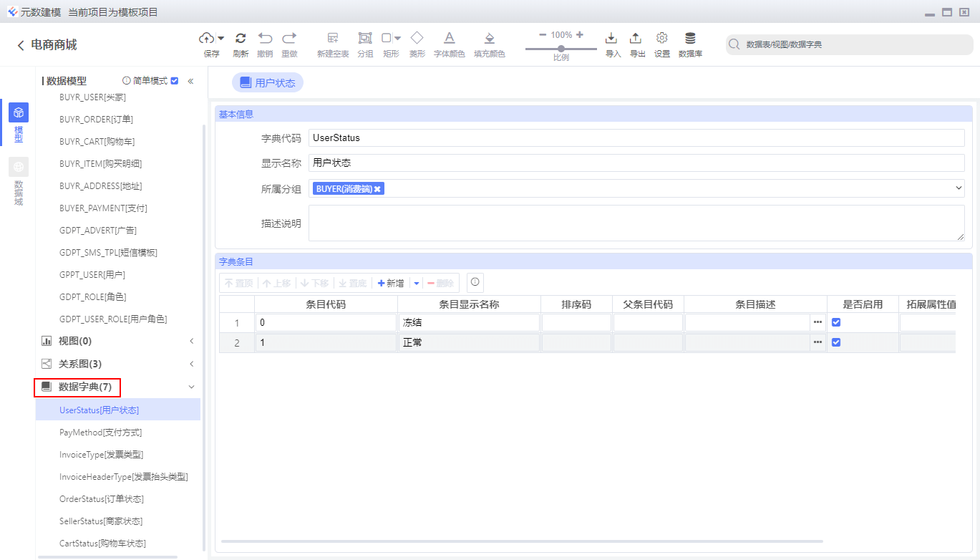Uncheck the enabled box for row 冻结

836,322
